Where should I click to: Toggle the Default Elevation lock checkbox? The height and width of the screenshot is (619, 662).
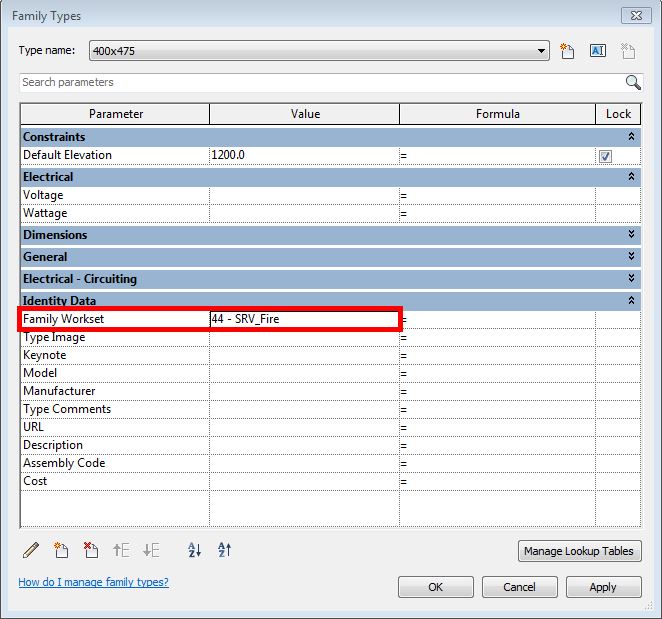coord(605,156)
